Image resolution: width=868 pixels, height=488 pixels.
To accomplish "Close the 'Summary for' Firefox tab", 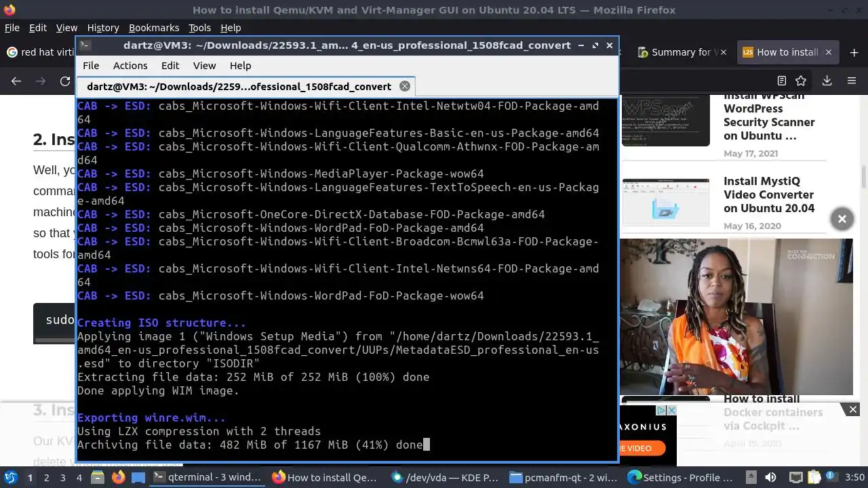I will (x=722, y=52).
